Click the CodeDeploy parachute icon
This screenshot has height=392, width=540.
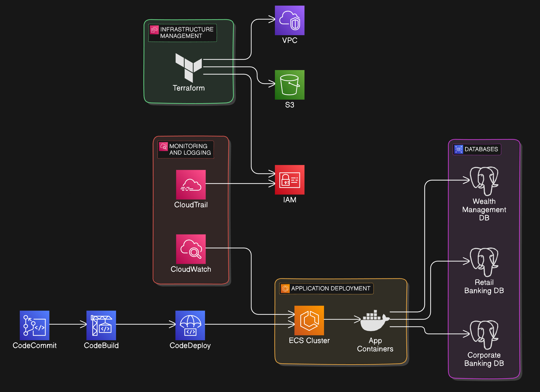(x=190, y=325)
